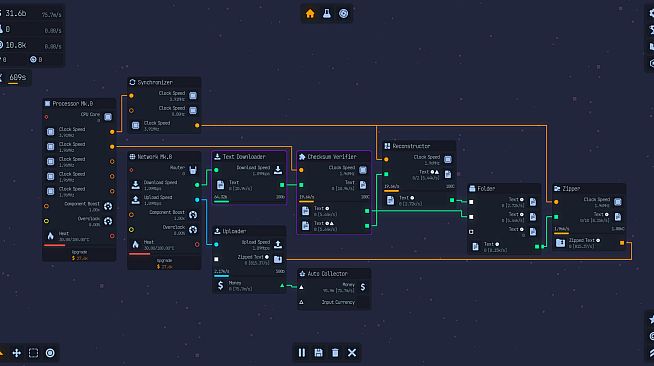
Task: Click Uploader's white Zipped Text input port
Action: tap(216, 259)
